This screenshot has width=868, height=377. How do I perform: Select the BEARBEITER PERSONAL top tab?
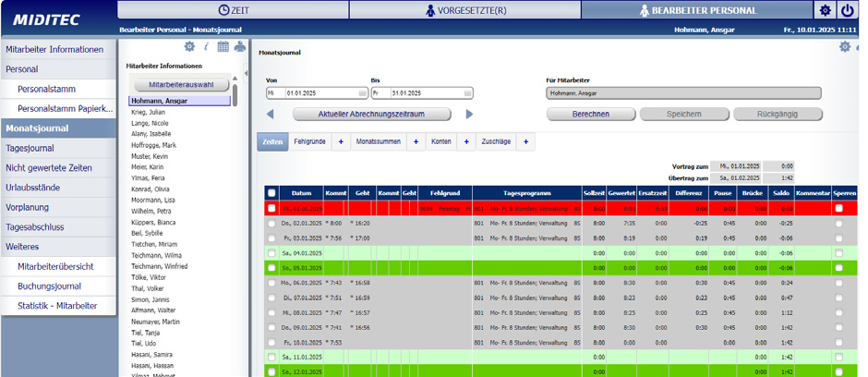(x=697, y=10)
